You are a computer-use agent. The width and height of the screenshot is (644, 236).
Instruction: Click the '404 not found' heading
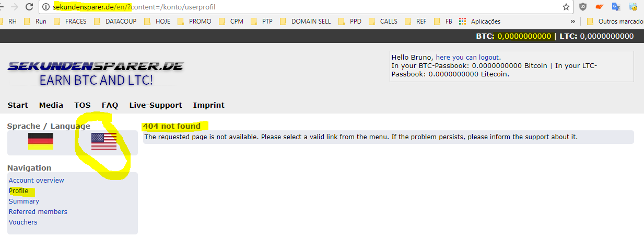(x=172, y=126)
